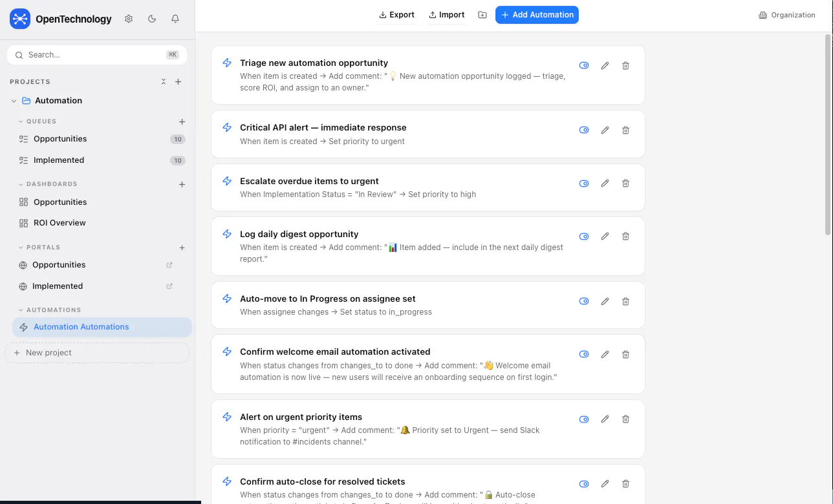
Task: Open the Organization link
Action: point(786,15)
